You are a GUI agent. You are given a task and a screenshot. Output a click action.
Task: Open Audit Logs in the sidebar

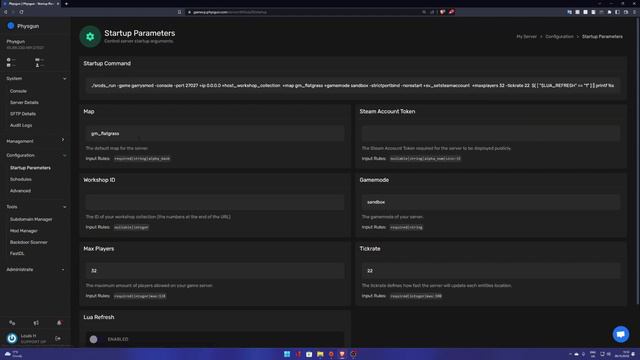(x=21, y=125)
